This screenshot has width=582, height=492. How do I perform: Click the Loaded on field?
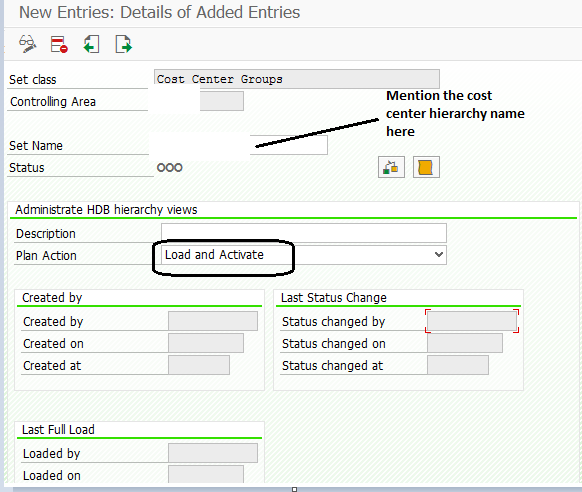click(206, 474)
